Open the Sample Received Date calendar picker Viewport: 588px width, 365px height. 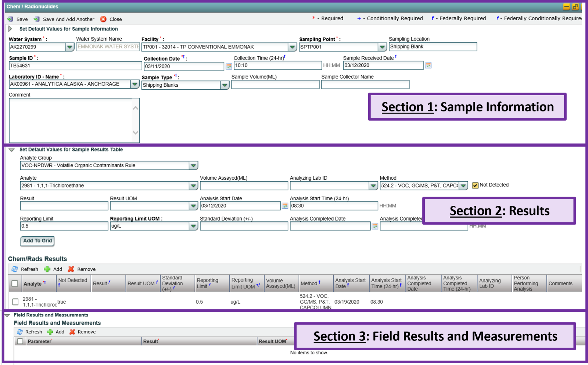428,65
